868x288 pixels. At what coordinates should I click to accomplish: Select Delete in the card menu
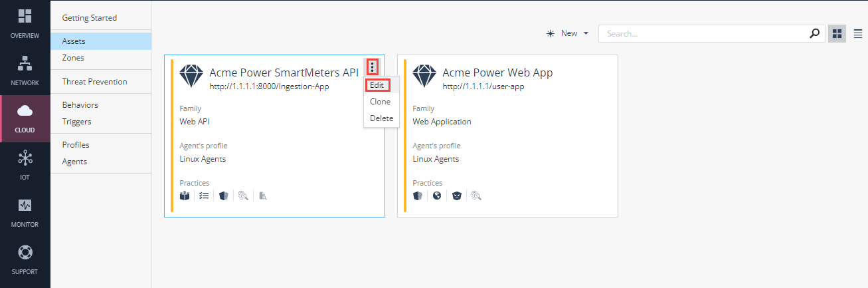pos(381,118)
